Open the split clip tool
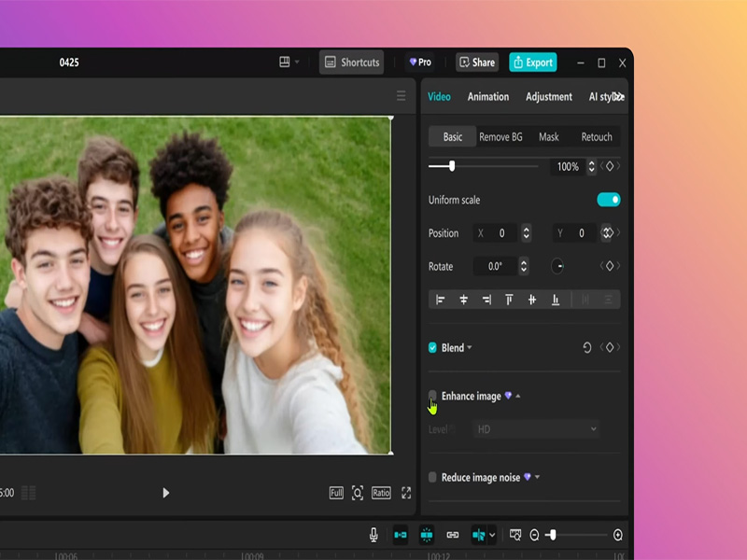The image size is (747, 560). (479, 534)
